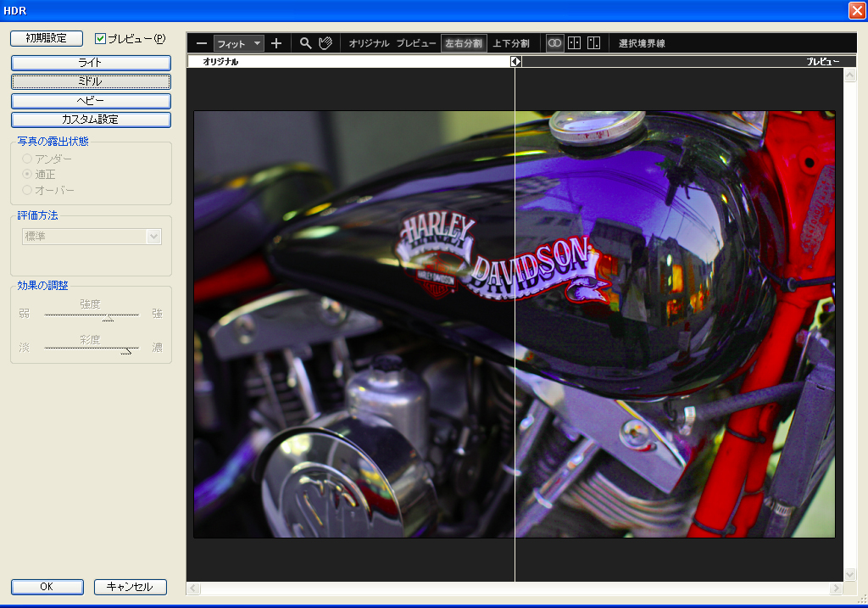
Task: Select the オーバー radio button
Action: [x=27, y=189]
